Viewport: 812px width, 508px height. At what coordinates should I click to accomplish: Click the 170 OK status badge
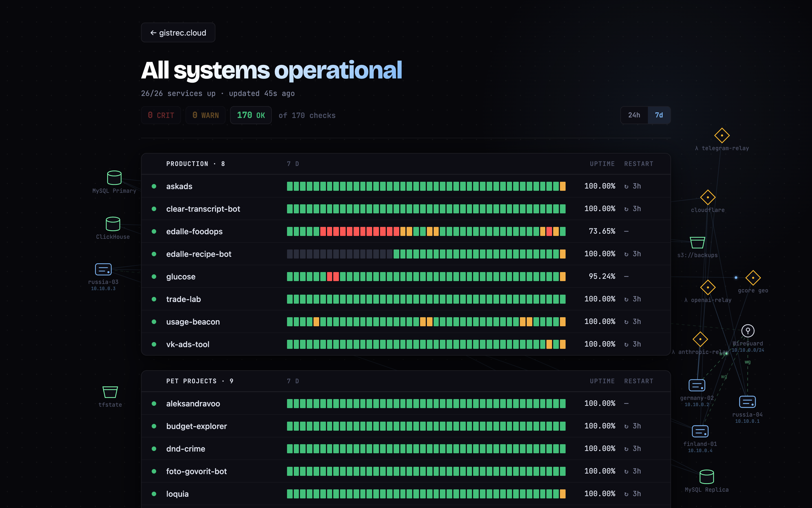point(251,115)
